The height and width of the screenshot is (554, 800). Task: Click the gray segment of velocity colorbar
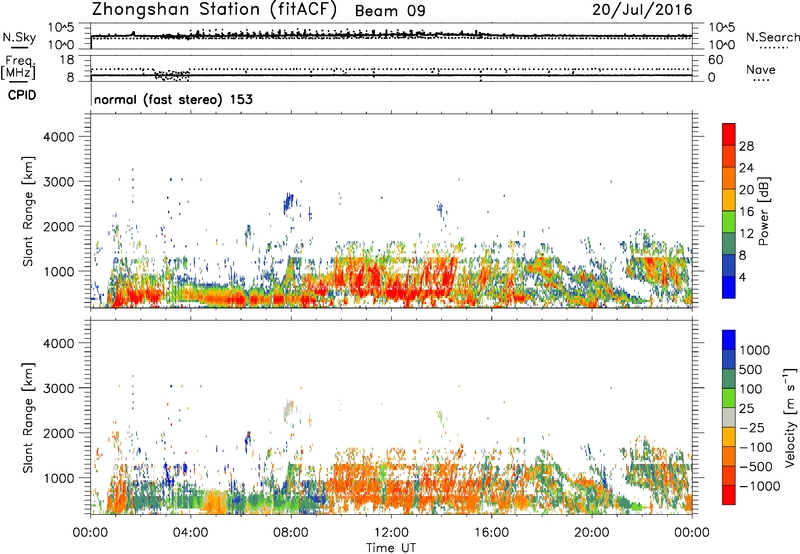[x=729, y=417]
